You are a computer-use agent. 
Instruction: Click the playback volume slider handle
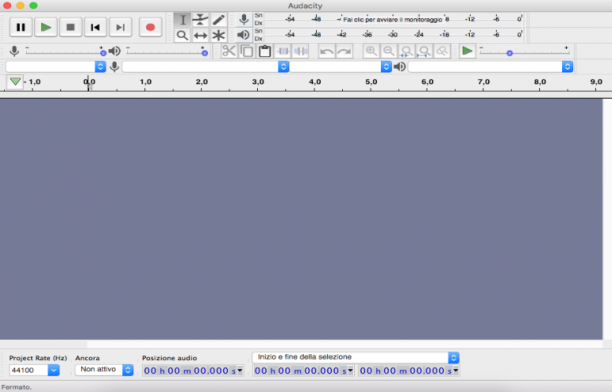pos(205,53)
